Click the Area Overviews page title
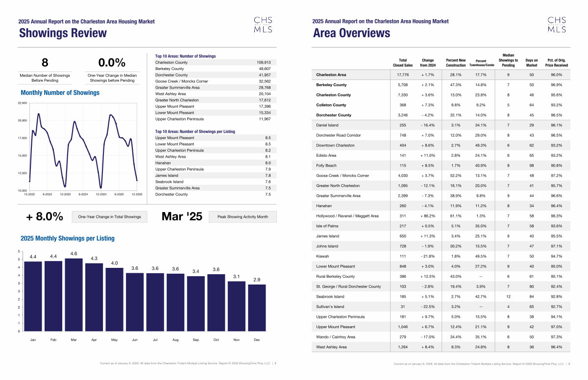The width and height of the screenshot is (588, 380). click(x=351, y=33)
